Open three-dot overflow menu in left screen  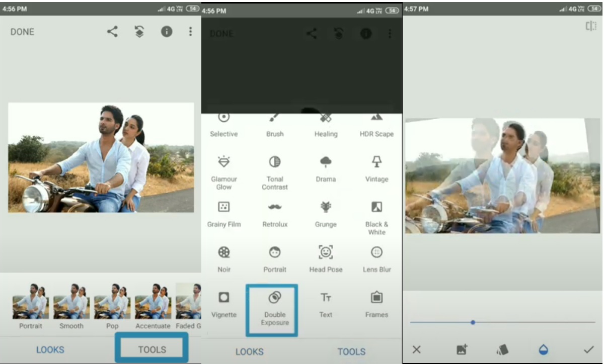pos(190,32)
